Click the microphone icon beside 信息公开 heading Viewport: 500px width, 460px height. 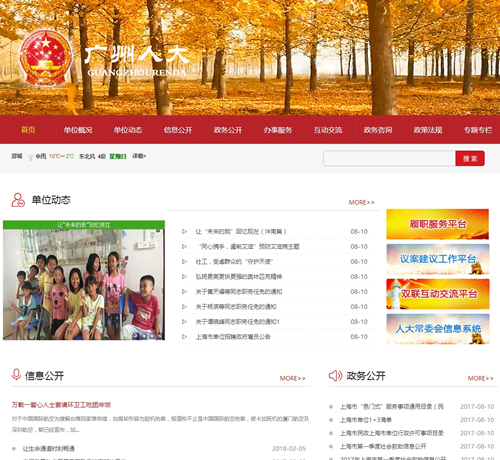(16, 375)
